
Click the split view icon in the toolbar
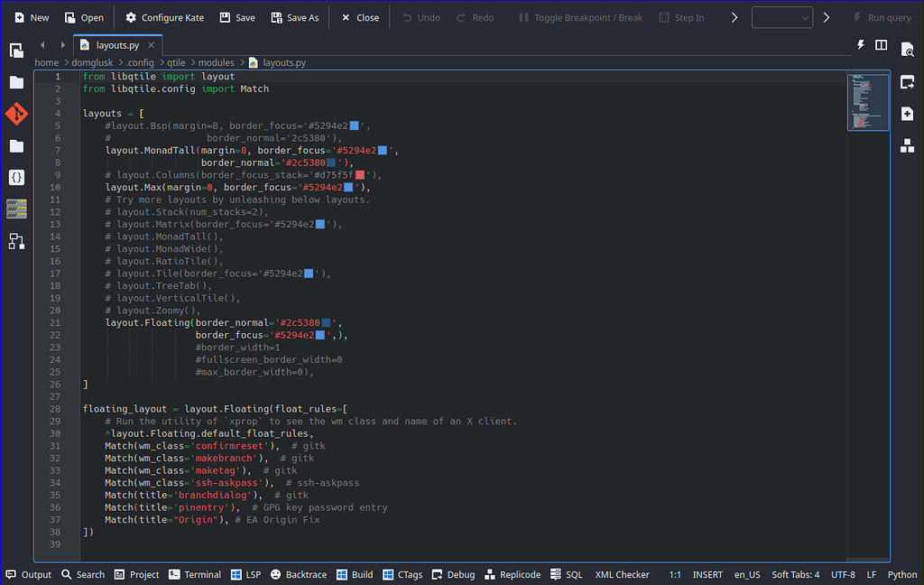tap(881, 44)
